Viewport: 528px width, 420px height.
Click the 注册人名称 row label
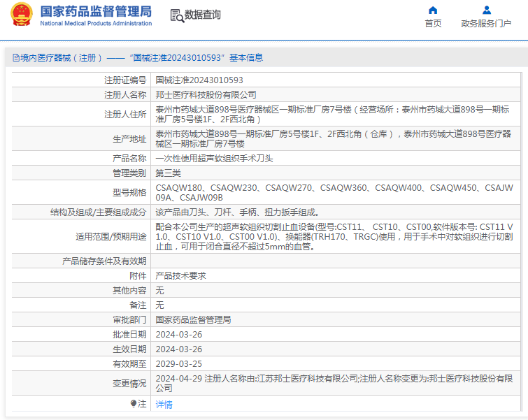click(125, 95)
